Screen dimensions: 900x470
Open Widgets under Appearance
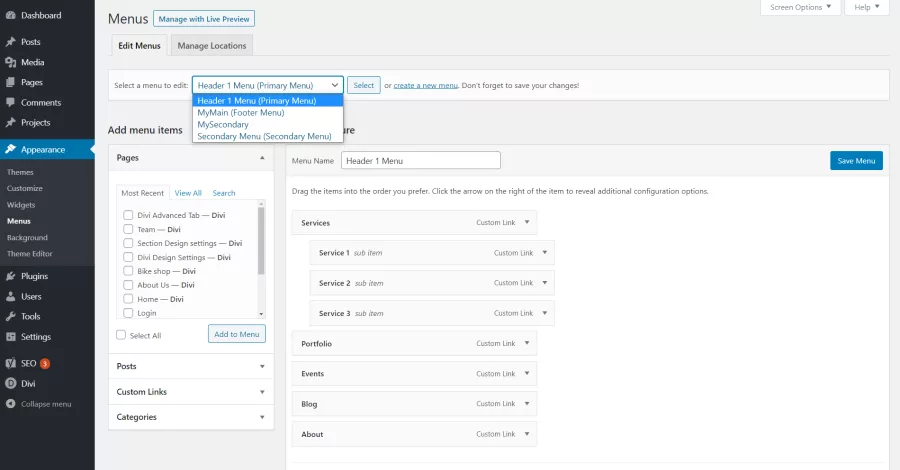(x=21, y=205)
